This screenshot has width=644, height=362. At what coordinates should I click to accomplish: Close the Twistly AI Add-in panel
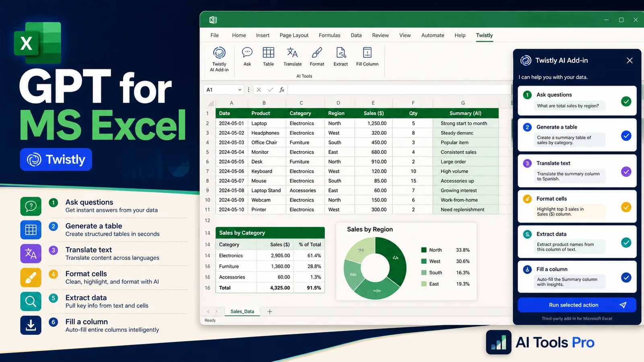[x=630, y=60]
